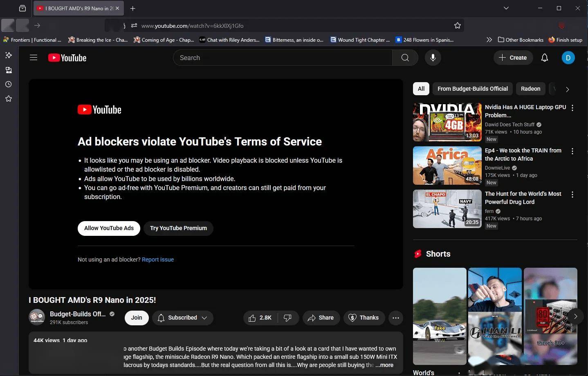Show next Shorts with right arrow
588x376 pixels.
575,316
